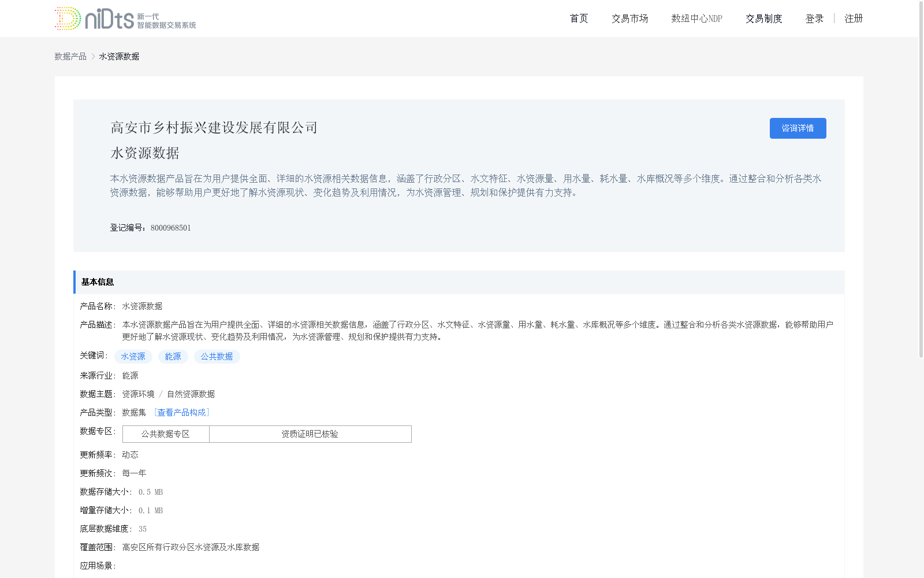
Task: Select the 公共数据 keyword tag
Action: pos(217,357)
